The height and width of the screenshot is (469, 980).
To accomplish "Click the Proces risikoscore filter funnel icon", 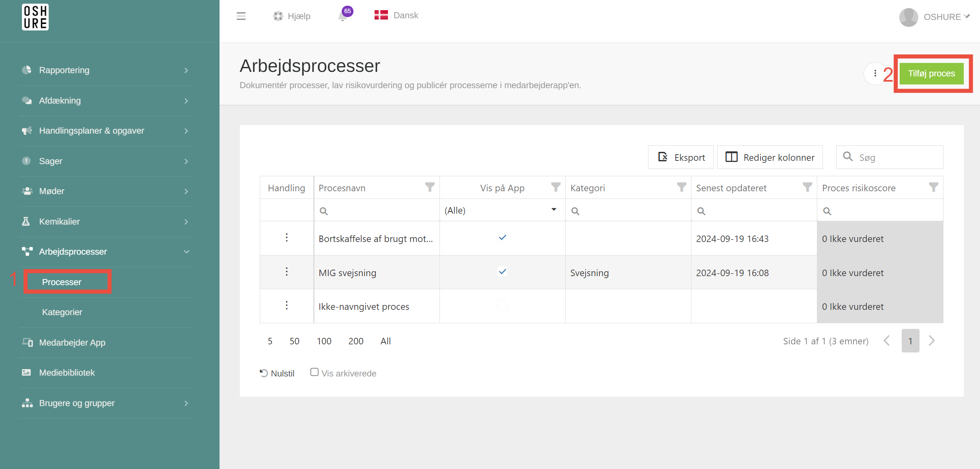I will click(x=933, y=187).
